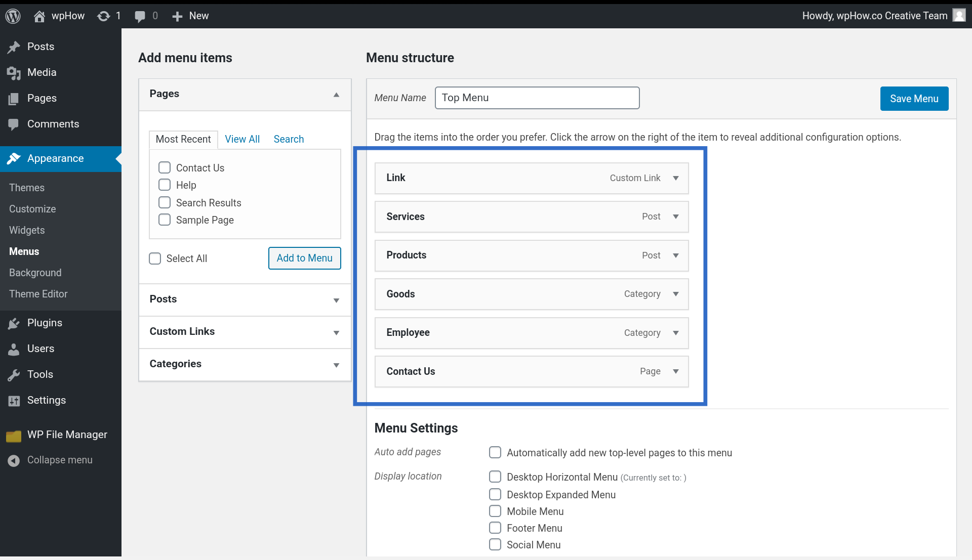Click the Appearance paintbrush icon
The image size is (972, 560).
point(14,158)
